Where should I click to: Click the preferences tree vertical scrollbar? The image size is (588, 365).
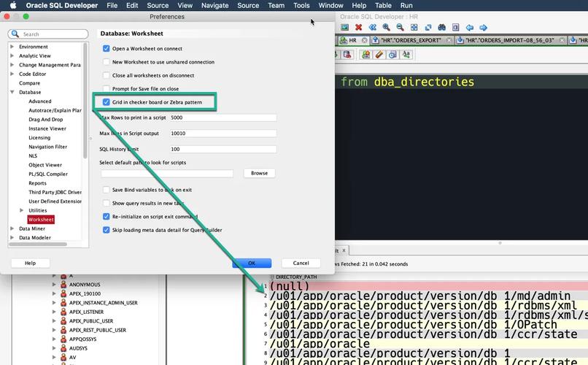tap(85, 101)
